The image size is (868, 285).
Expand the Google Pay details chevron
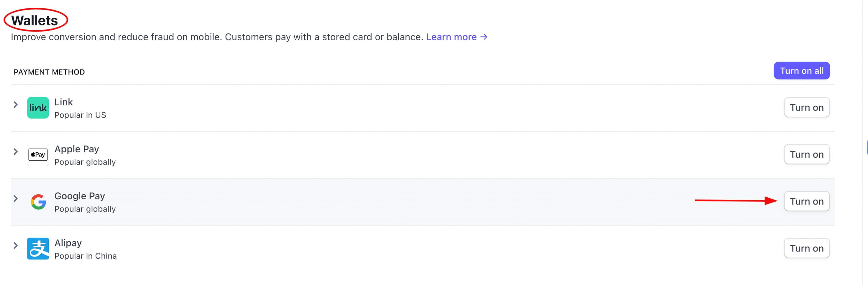[15, 198]
